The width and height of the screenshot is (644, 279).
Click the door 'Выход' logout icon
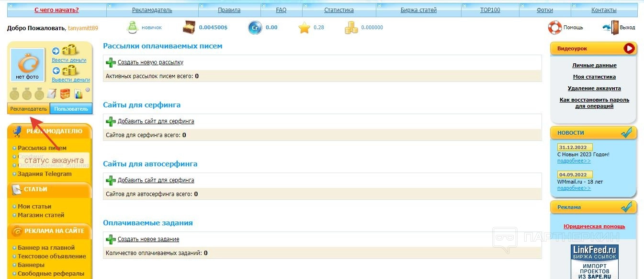[x=610, y=27]
